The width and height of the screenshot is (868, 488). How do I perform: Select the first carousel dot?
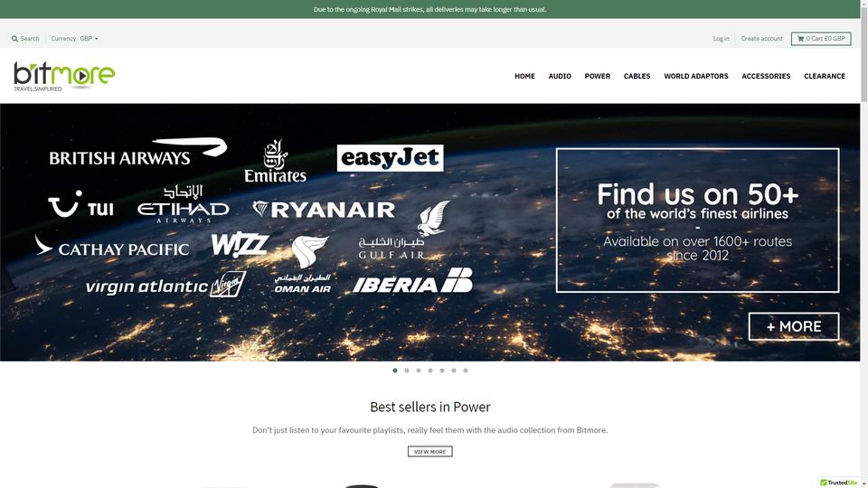coord(395,371)
